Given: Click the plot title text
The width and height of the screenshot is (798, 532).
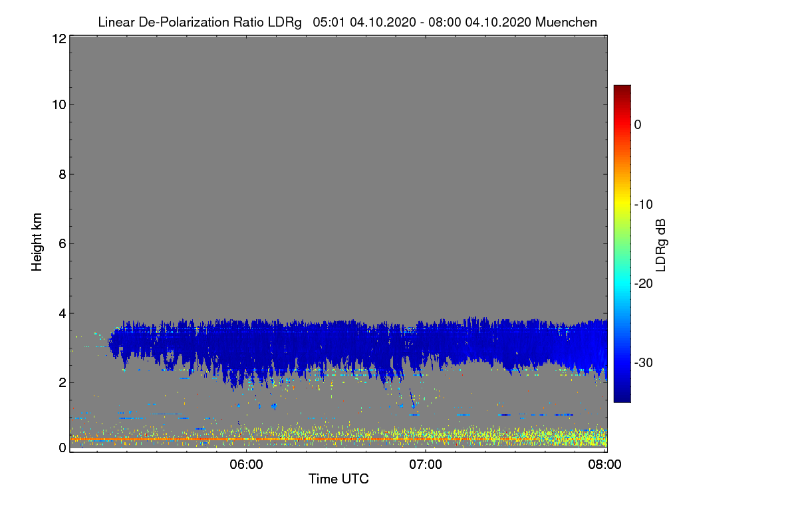Looking at the screenshot, I should 347,22.
